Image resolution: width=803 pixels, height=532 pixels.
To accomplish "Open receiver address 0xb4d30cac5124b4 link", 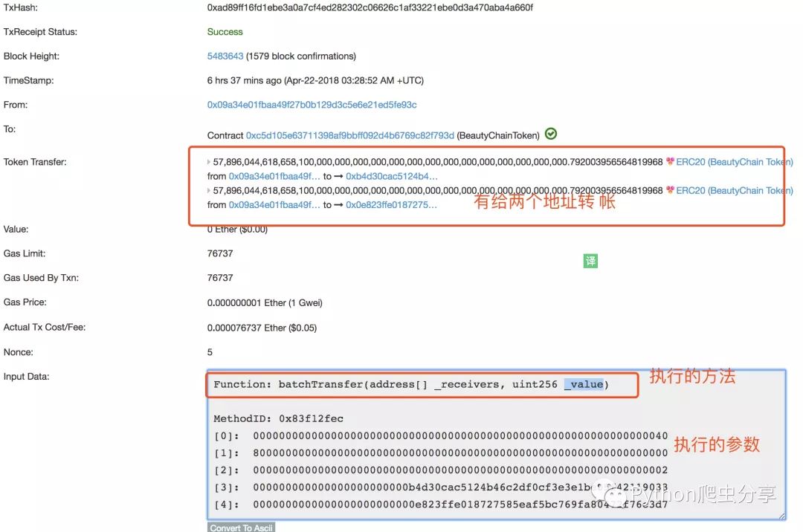I will point(392,177).
